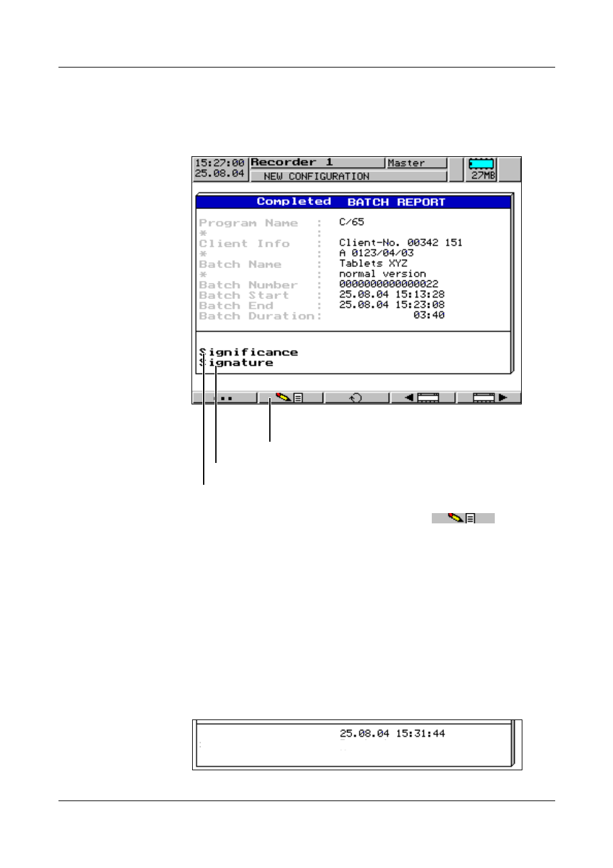Click the Completed BATCH REPORT title bar

click(353, 202)
